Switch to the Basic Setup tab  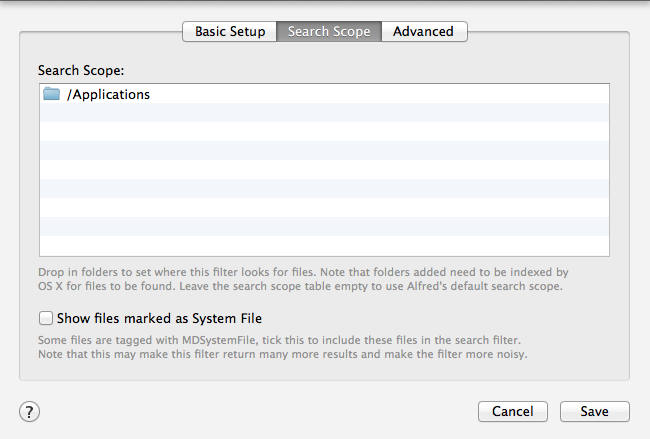pos(230,32)
